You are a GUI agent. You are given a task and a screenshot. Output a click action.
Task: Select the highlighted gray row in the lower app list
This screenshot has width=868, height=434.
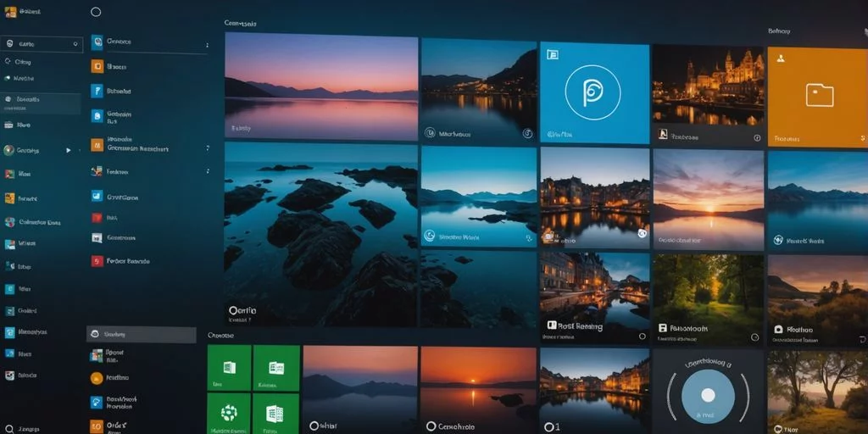point(142,335)
